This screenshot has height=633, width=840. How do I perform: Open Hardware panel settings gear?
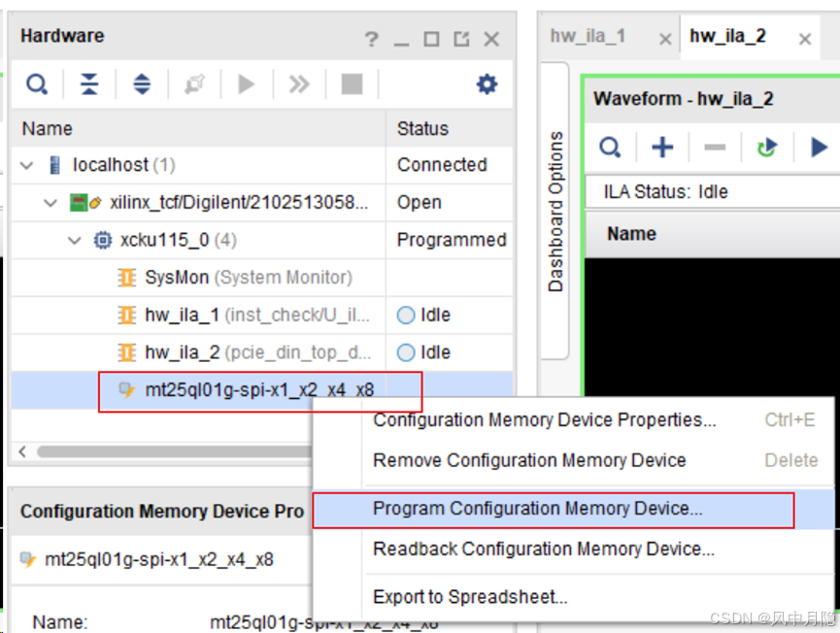pos(487,84)
